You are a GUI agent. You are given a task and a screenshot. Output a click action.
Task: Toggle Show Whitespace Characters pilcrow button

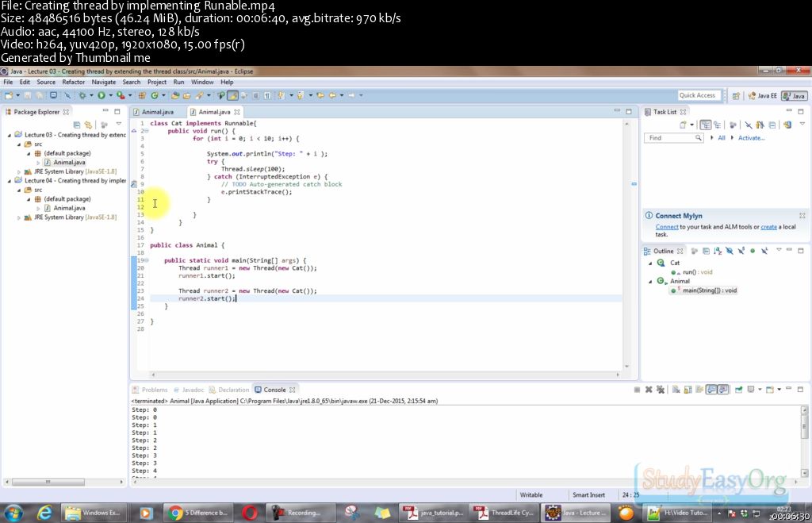(x=267, y=95)
